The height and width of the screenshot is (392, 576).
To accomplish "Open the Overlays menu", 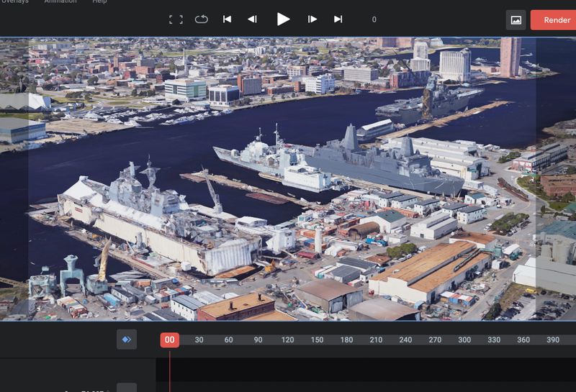I will pos(14,2).
